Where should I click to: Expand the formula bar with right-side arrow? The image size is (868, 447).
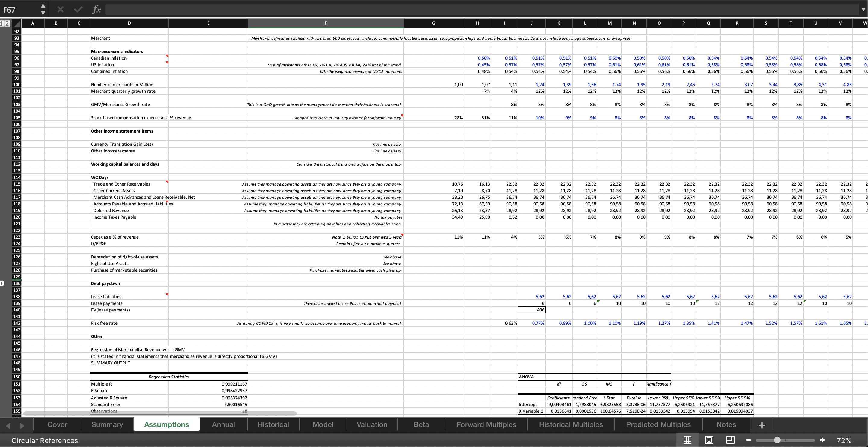click(x=863, y=9)
